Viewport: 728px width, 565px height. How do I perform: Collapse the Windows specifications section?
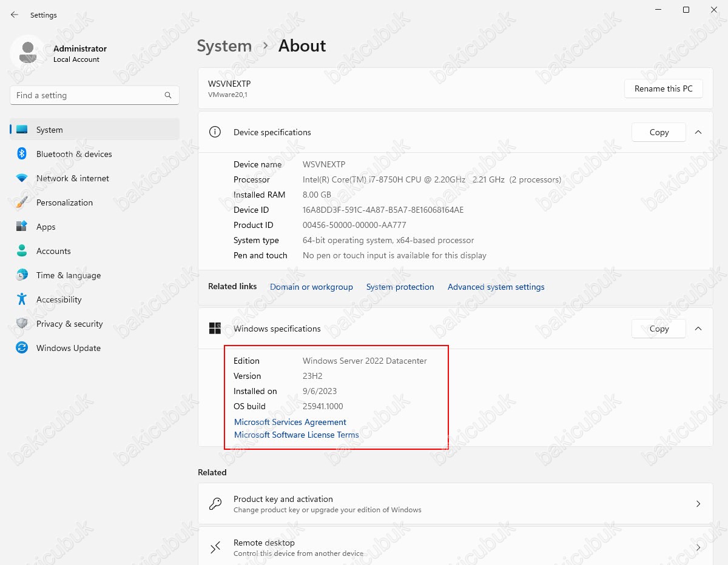tap(698, 329)
